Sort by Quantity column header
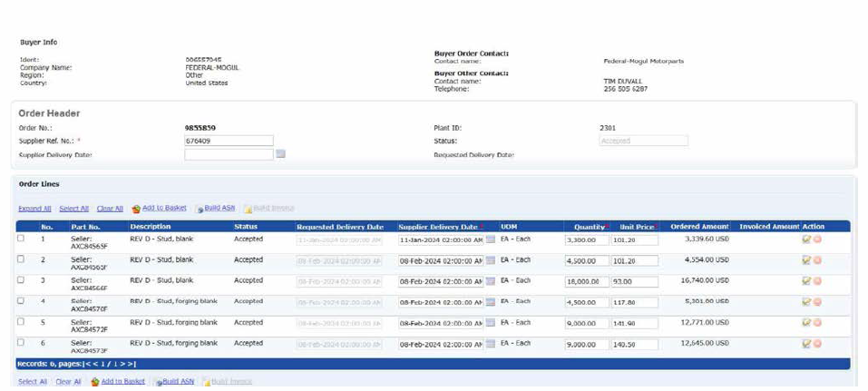 tap(590, 227)
